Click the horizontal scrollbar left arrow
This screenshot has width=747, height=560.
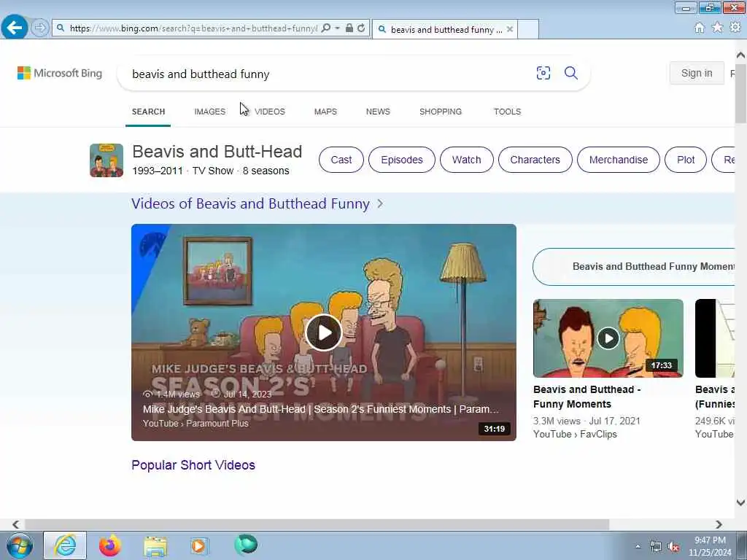16,524
